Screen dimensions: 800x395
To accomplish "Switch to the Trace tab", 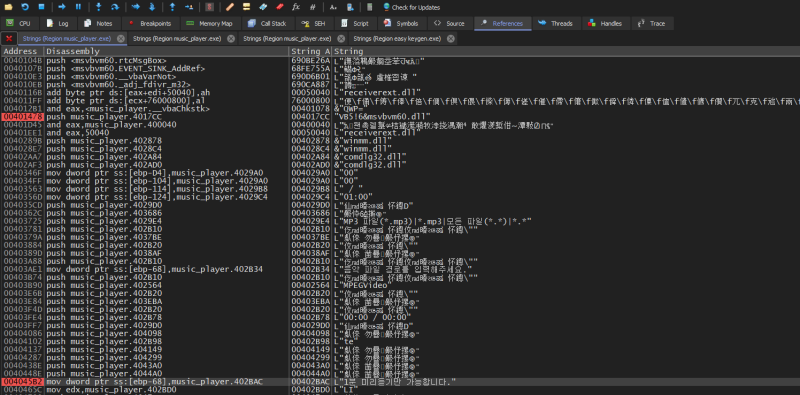I will pyautogui.click(x=652, y=23).
